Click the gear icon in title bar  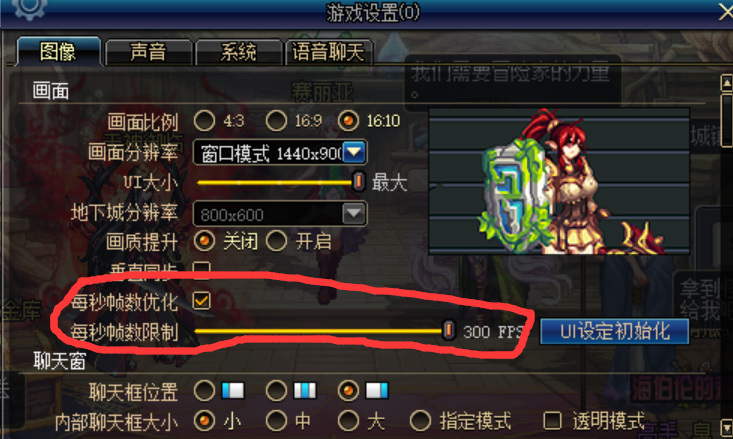[x=29, y=8]
